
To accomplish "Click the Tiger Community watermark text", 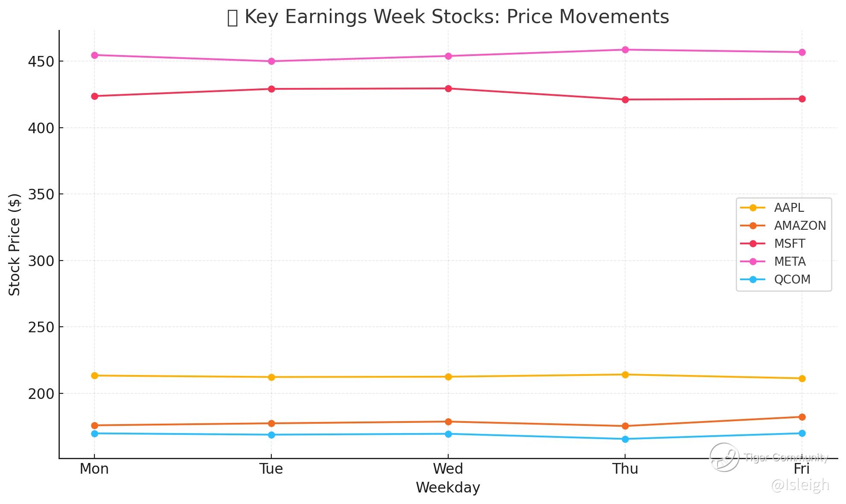I will (786, 458).
